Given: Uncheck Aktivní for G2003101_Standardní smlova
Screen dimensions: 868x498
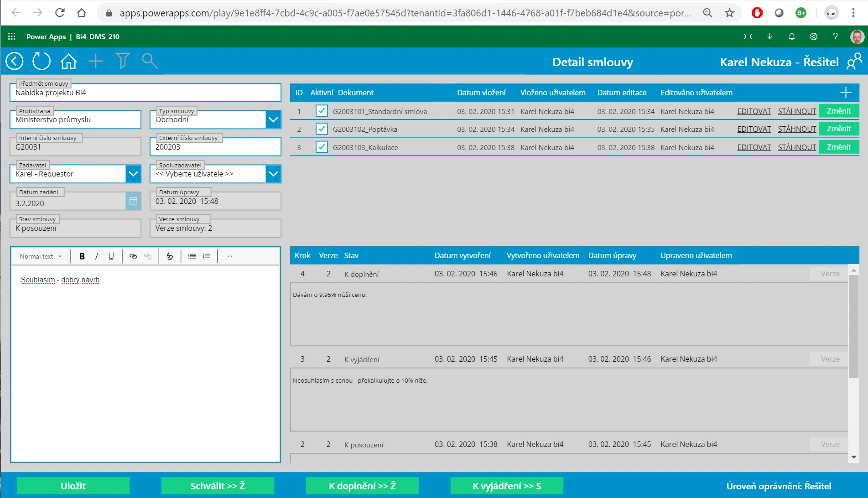Looking at the screenshot, I should 322,111.
